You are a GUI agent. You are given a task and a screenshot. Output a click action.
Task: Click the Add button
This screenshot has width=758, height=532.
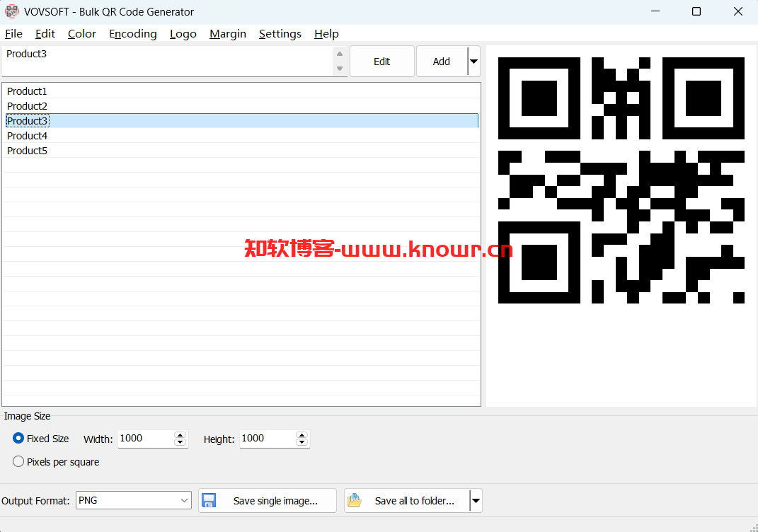pos(442,62)
